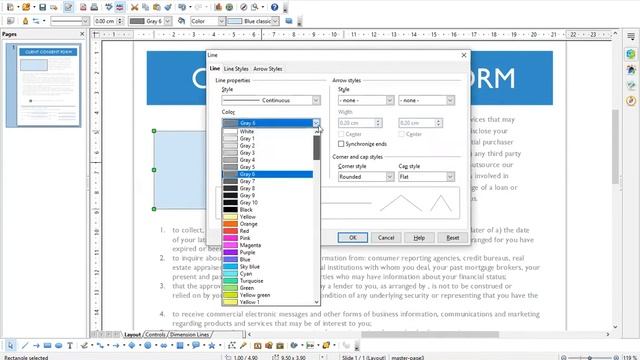Viewport: 640px width, 360px height.
Task: Click the OK button
Action: pyautogui.click(x=353, y=238)
